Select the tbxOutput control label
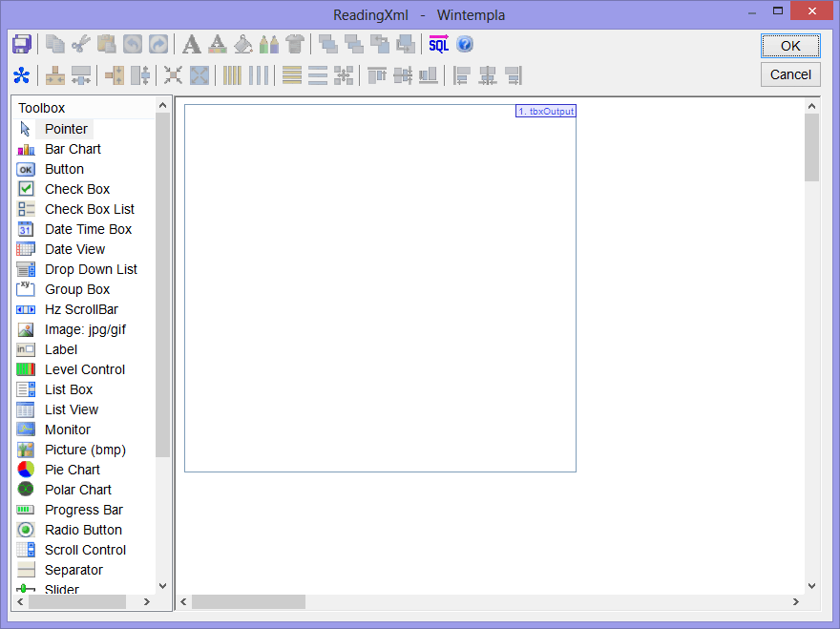This screenshot has width=840, height=629. point(546,111)
